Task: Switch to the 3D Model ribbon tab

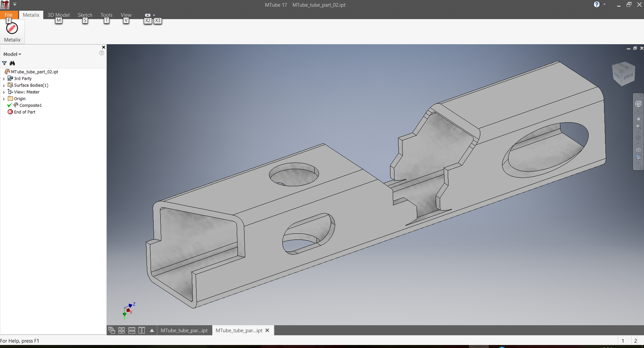Action: click(x=58, y=15)
